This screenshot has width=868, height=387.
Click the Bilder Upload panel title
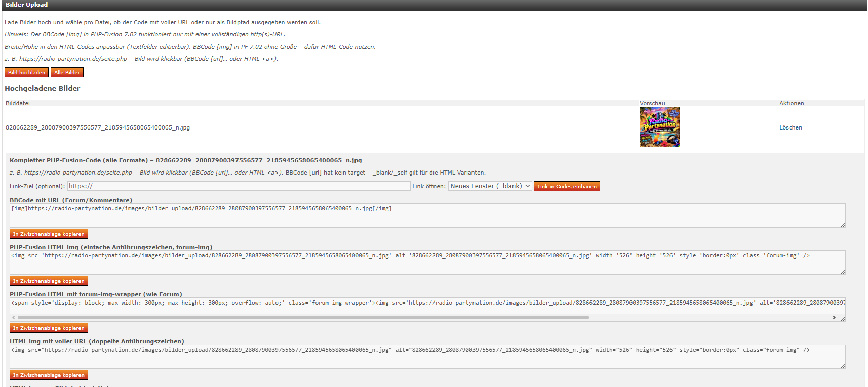(x=27, y=5)
